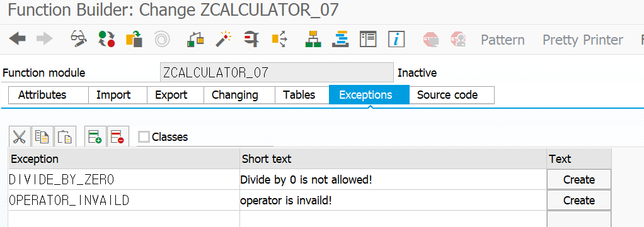Click the Where-Used List icon
Viewport: 644px width, 227px height.
point(279,39)
